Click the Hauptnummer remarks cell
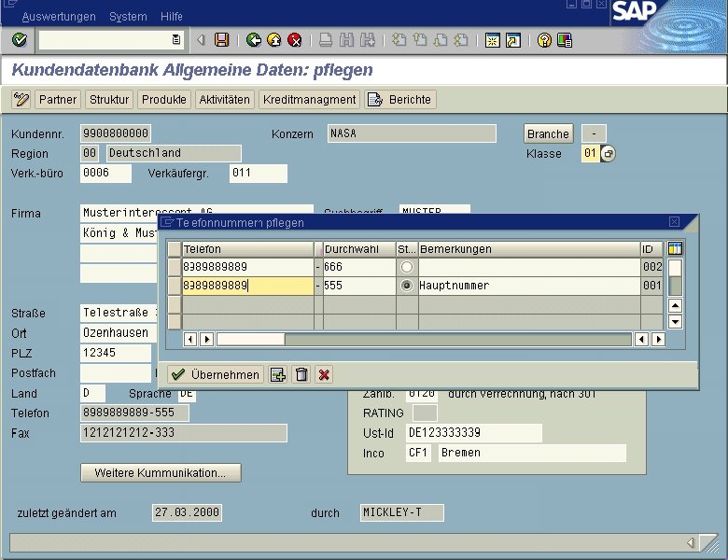The image size is (728, 560). click(x=529, y=286)
